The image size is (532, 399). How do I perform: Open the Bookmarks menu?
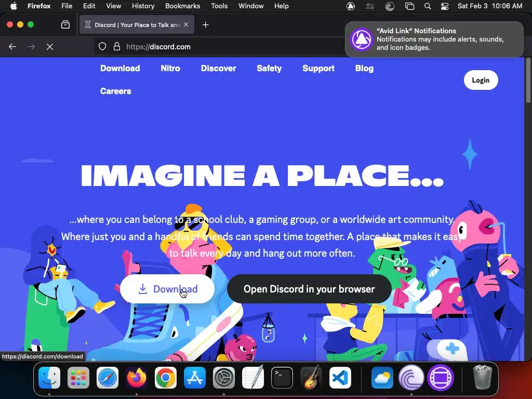182,6
